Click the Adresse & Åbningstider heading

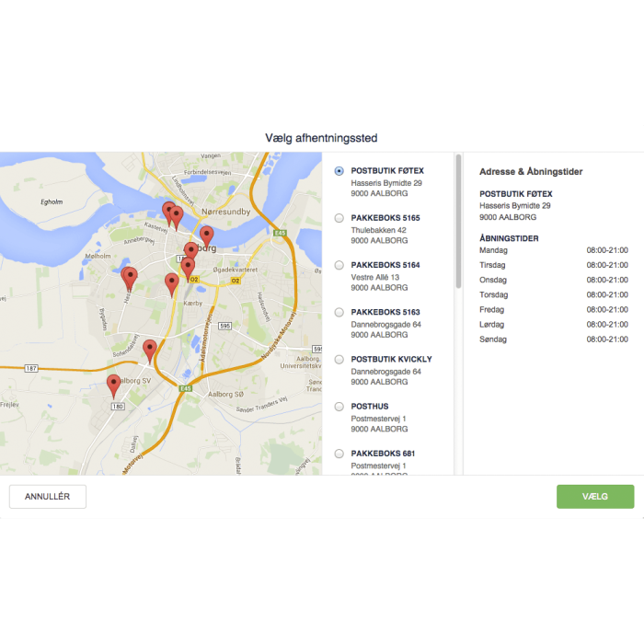pyautogui.click(x=531, y=172)
